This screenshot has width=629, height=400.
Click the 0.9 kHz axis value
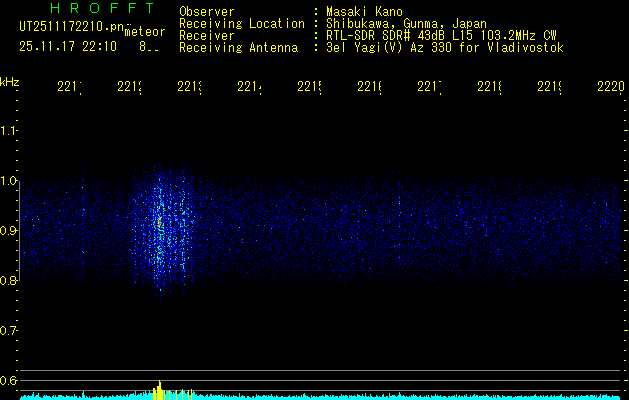(x=8, y=230)
